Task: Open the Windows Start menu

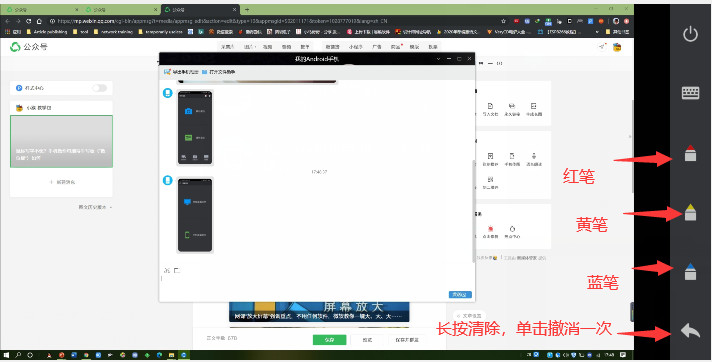Action: 6,355
